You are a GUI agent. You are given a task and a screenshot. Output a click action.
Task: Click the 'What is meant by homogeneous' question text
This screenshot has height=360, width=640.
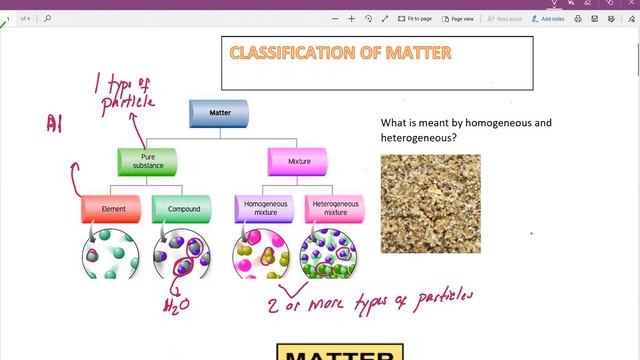pyautogui.click(x=466, y=130)
